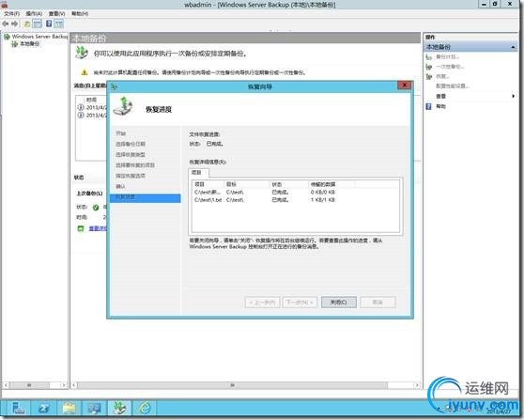
Task: Expand the 查看 submenu arrow in the Actions pane
Action: (x=513, y=96)
